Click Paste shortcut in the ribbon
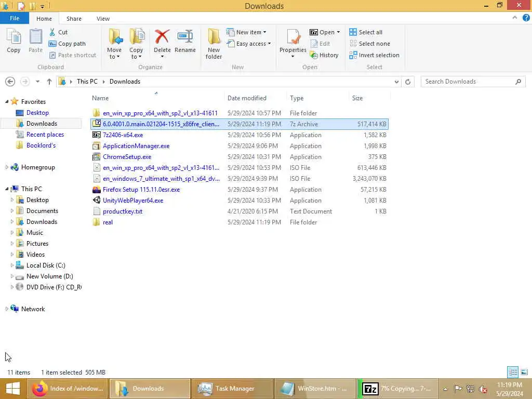The width and height of the screenshot is (532, 399). pyautogui.click(x=73, y=55)
